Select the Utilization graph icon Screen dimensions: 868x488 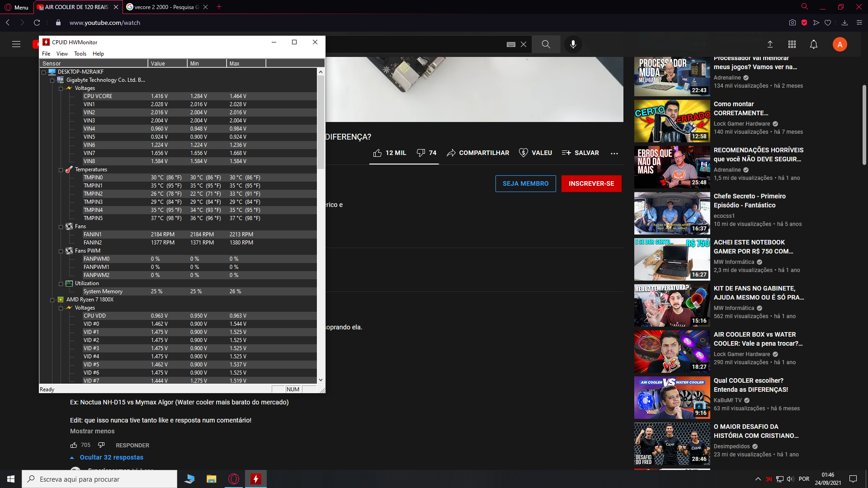pyautogui.click(x=69, y=283)
